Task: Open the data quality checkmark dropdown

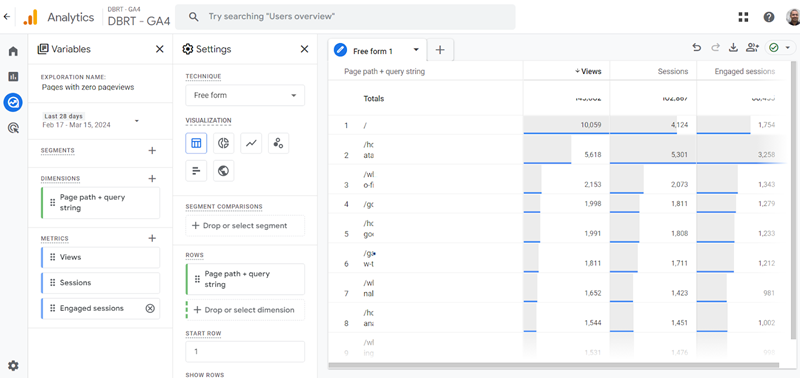Action: [x=781, y=47]
